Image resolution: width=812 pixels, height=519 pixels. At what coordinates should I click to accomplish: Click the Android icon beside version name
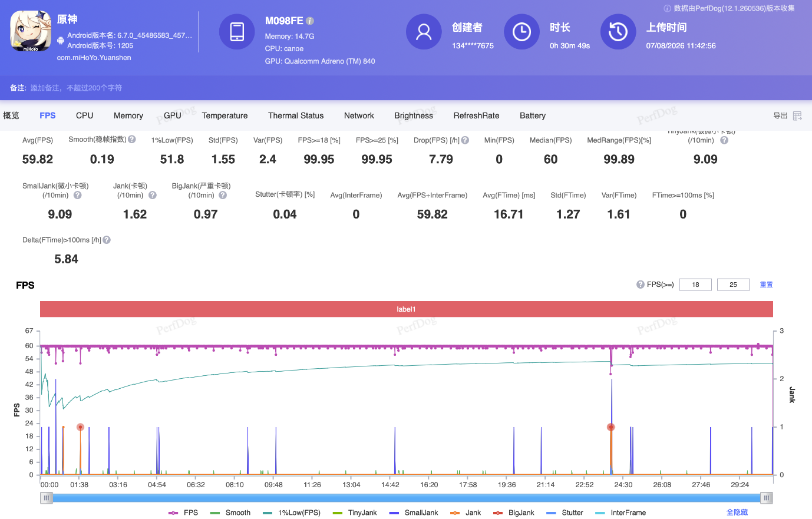[x=61, y=40]
